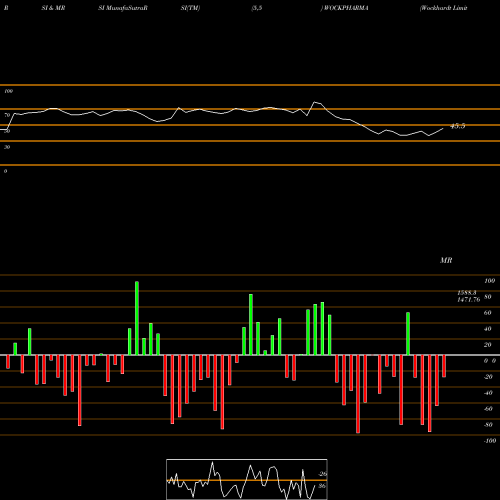Viewport: 500px width, 500px height.
Task: Click the -100 label on the MR right axis
Action: [490, 441]
